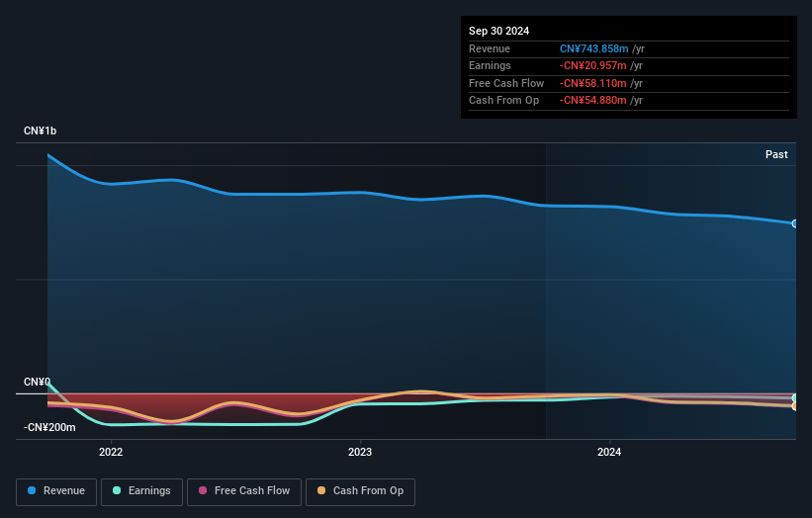Viewport: 812px width, 518px height.
Task: Click the -CN¥20.957m earnings value
Action: (593, 65)
